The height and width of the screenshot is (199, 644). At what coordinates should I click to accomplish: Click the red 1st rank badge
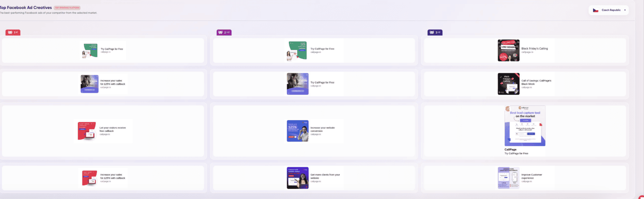click(12, 32)
